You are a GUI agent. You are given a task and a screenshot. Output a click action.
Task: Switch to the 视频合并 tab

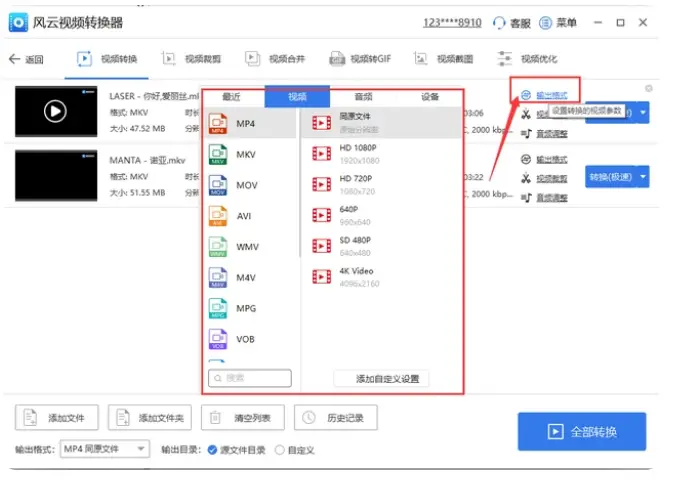tap(275, 59)
